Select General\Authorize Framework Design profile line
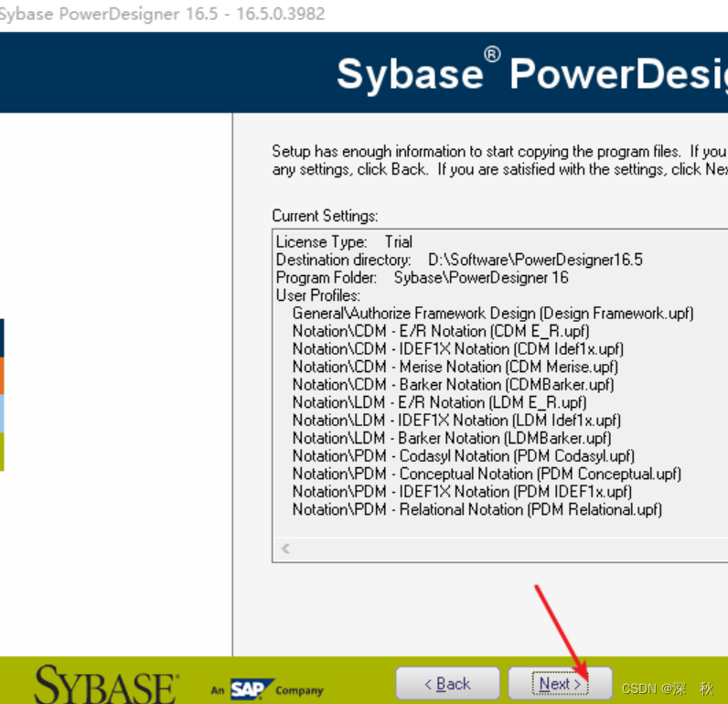This screenshot has width=728, height=704. [x=493, y=314]
